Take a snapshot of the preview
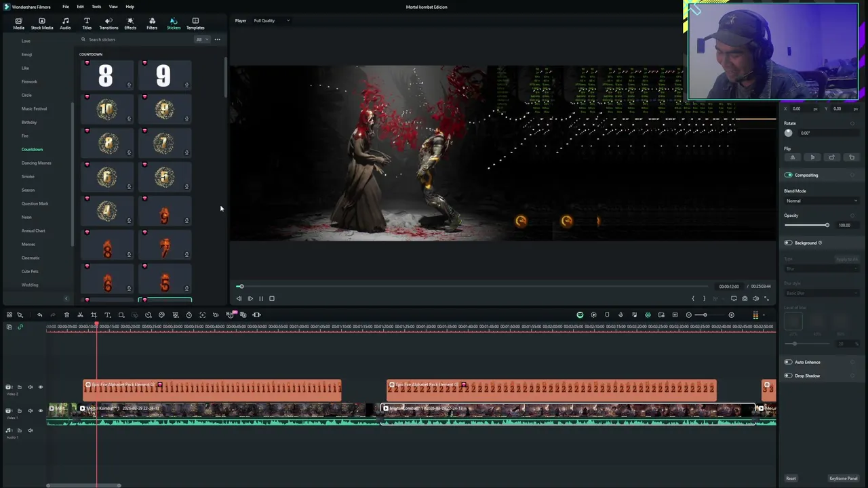Image resolution: width=868 pixels, height=488 pixels. tap(745, 299)
